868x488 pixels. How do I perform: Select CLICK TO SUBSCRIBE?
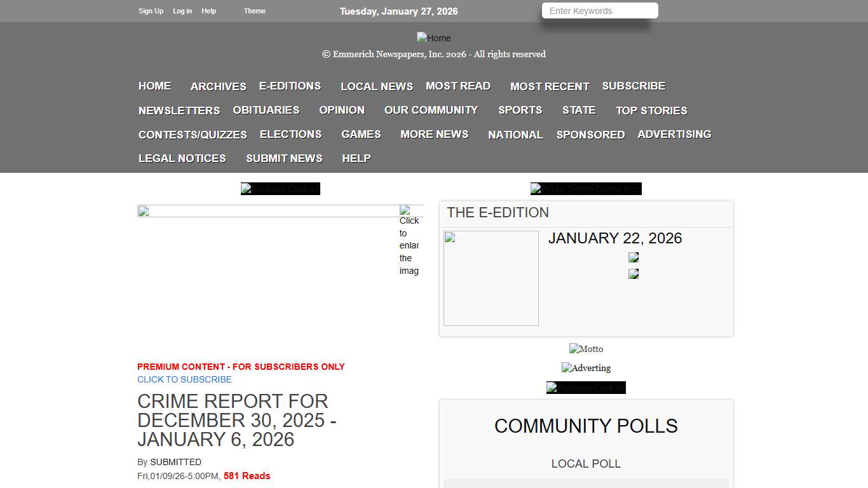pos(184,379)
